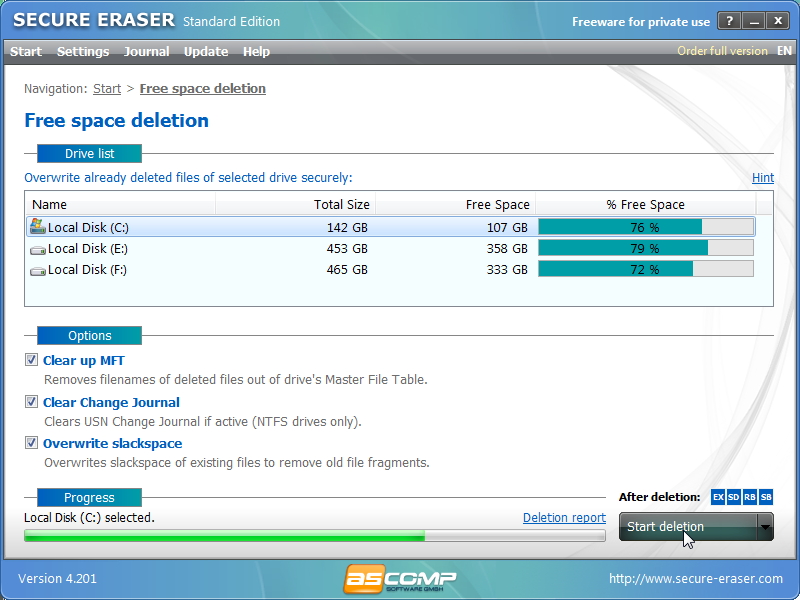This screenshot has width=800, height=600.
Task: Click the Version 4.201 text
Action: tap(57, 579)
